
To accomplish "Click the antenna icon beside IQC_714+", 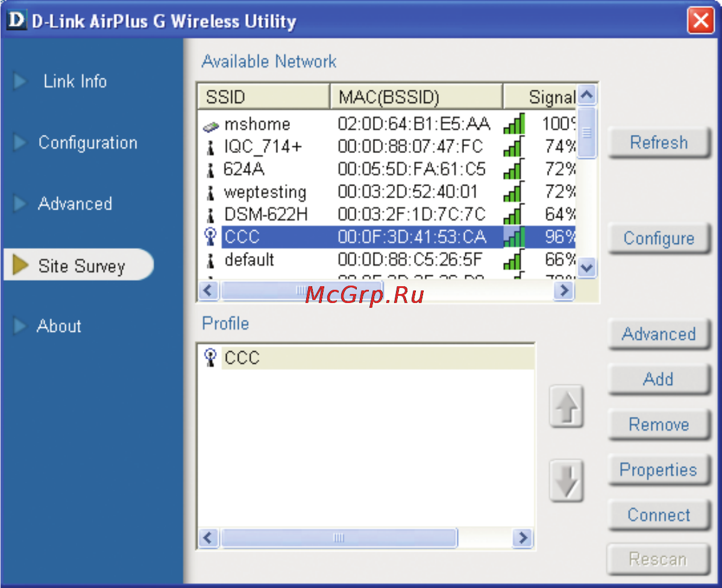I will point(210,148).
